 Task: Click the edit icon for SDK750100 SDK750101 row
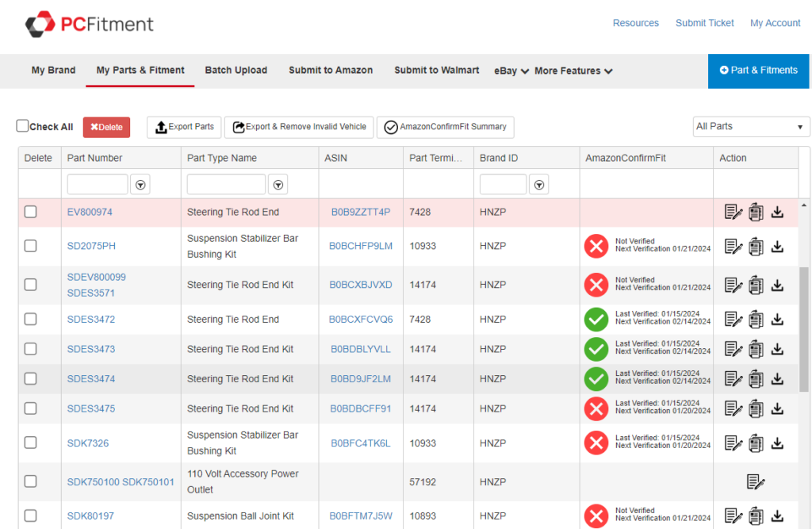[x=756, y=481]
